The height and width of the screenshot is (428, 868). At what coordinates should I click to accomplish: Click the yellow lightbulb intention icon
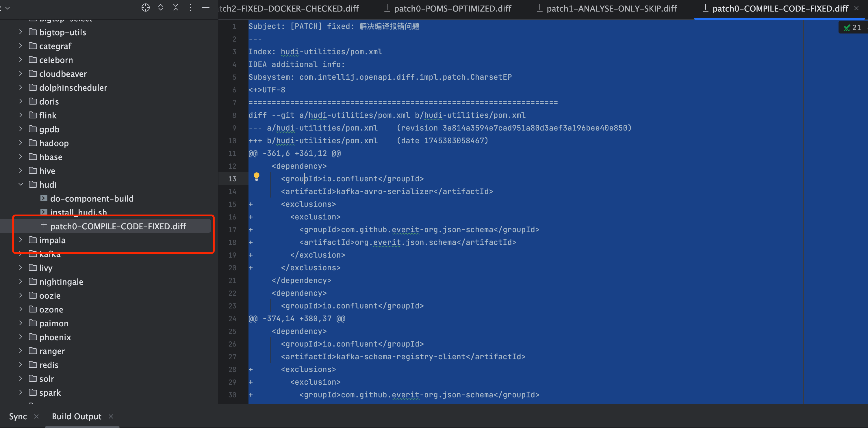[x=256, y=176]
